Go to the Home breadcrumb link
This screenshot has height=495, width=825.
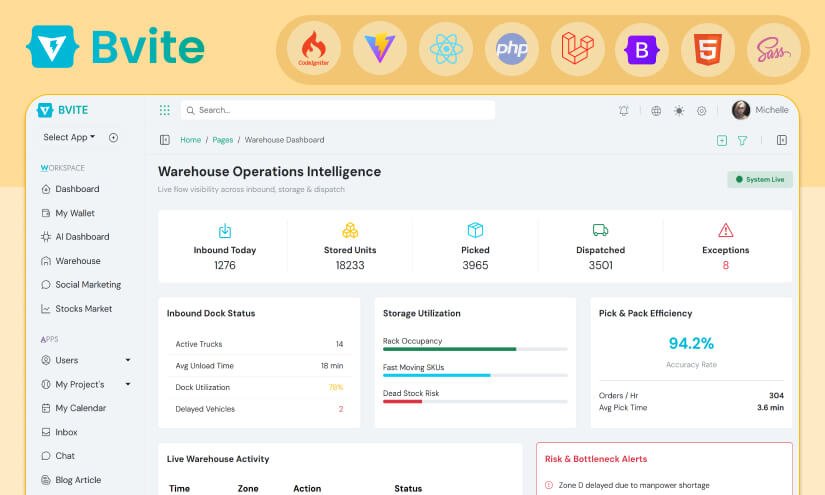click(190, 140)
